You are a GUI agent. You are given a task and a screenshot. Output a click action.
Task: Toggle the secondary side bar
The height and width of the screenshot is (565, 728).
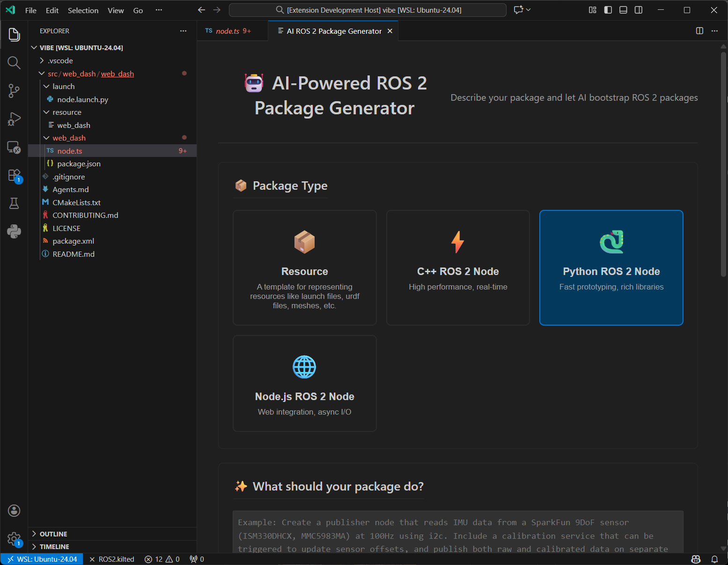click(639, 10)
